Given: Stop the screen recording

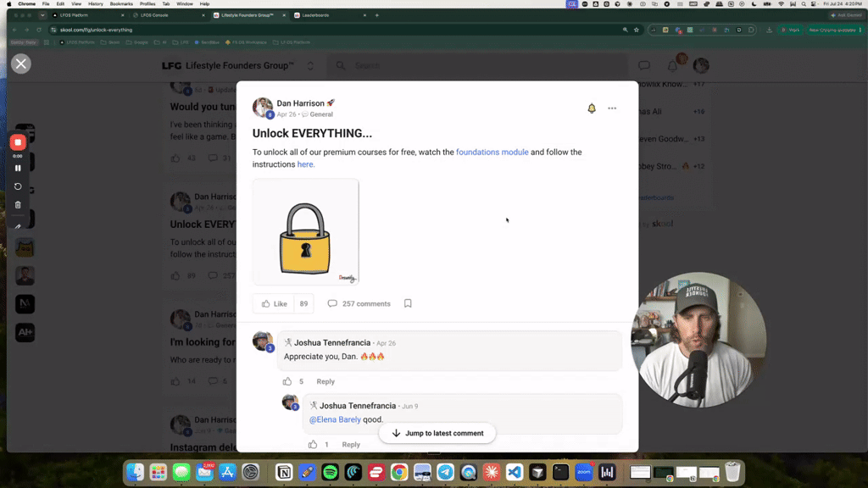Looking at the screenshot, I should pos(18,142).
